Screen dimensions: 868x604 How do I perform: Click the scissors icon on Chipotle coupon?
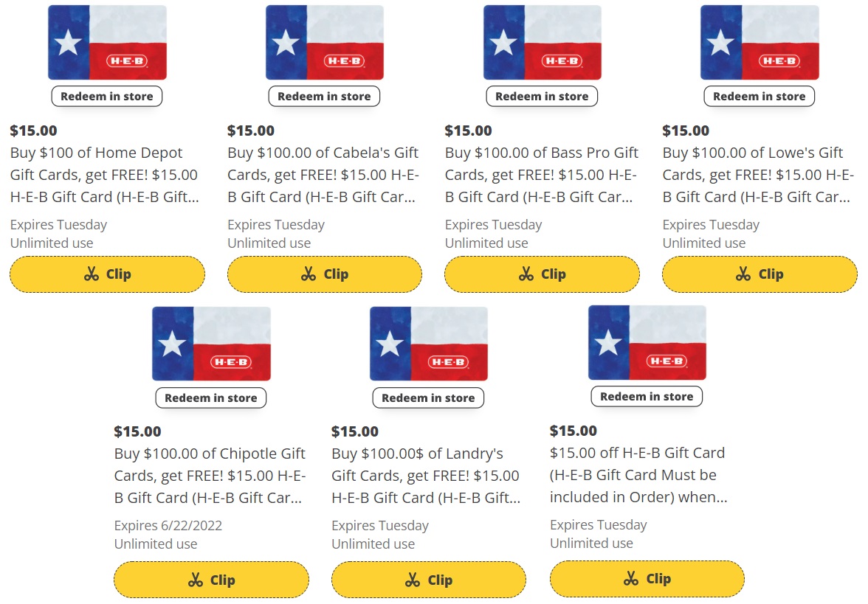tap(195, 579)
